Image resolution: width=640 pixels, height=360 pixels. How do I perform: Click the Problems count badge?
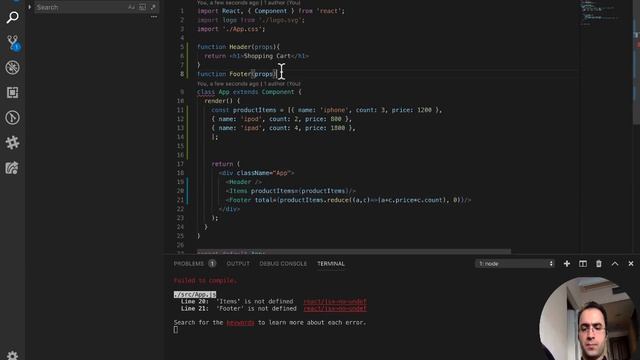click(212, 264)
